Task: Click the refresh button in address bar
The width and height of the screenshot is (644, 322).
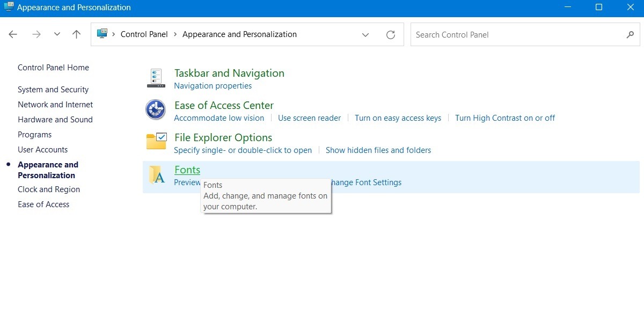Action: tap(391, 34)
